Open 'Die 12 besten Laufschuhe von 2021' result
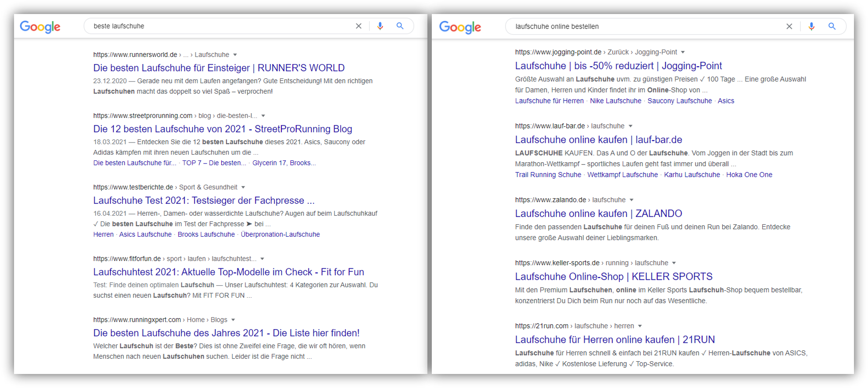 tap(222, 129)
